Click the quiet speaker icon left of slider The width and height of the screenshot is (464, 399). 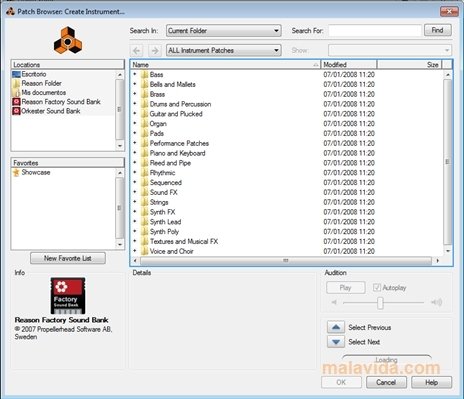(334, 302)
